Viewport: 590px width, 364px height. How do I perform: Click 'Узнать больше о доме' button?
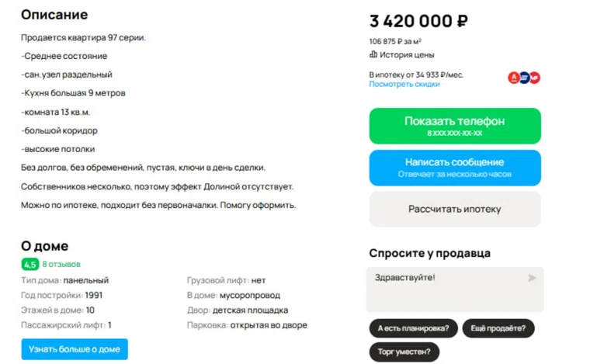[x=75, y=349]
